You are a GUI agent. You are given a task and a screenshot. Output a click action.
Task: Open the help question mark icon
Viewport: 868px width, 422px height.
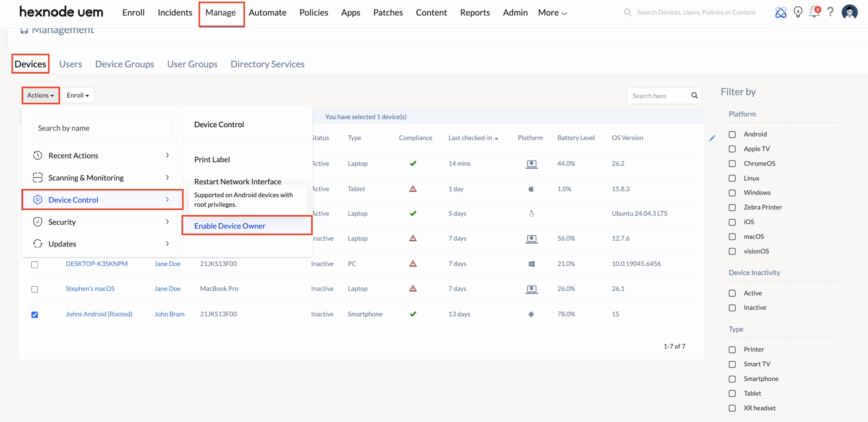[x=830, y=13]
